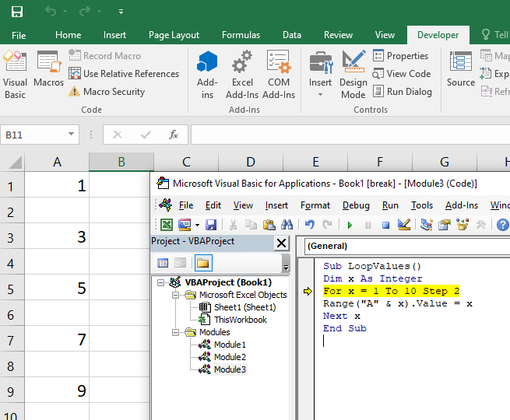Switch to the Formulas ribbon tab
This screenshot has width=510, height=420.
[241, 35]
